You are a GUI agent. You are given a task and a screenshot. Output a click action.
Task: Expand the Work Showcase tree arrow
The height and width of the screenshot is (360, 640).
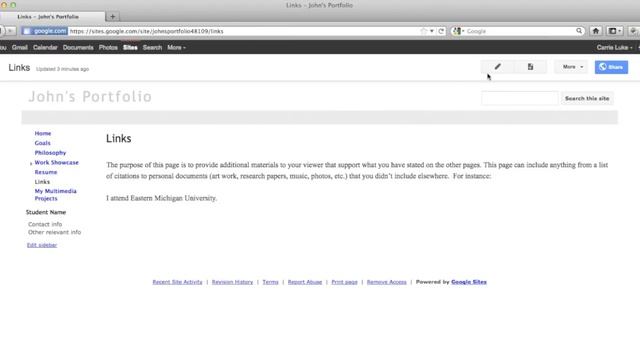[31, 163]
